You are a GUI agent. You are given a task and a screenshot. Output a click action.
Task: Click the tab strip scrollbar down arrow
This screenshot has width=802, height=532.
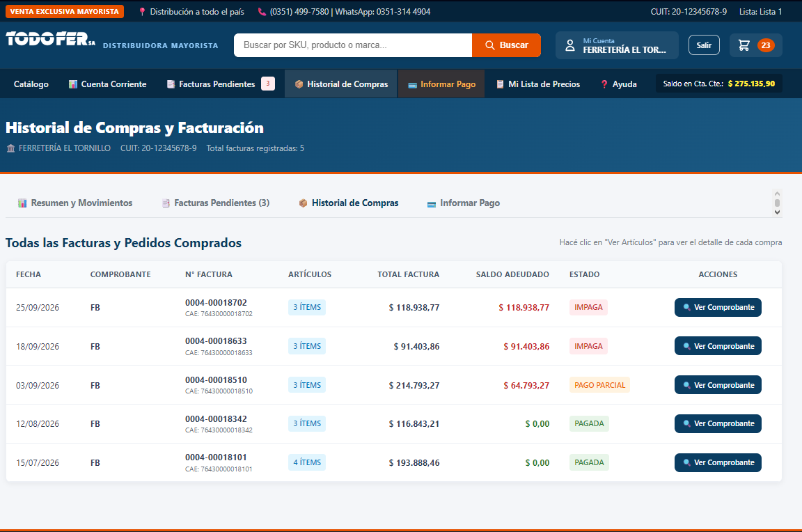(x=777, y=212)
